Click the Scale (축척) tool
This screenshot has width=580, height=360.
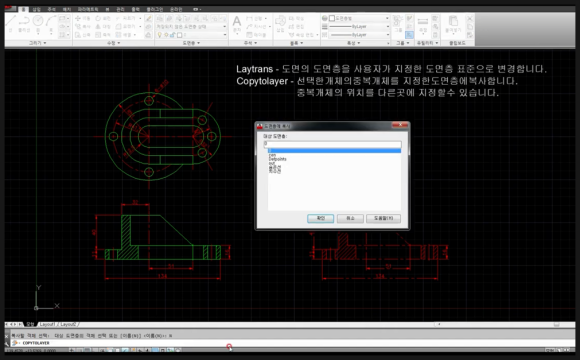click(x=103, y=35)
